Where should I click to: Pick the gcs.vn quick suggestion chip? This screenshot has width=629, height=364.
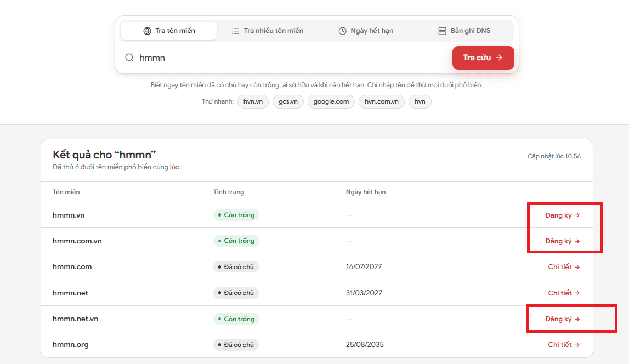tap(288, 101)
